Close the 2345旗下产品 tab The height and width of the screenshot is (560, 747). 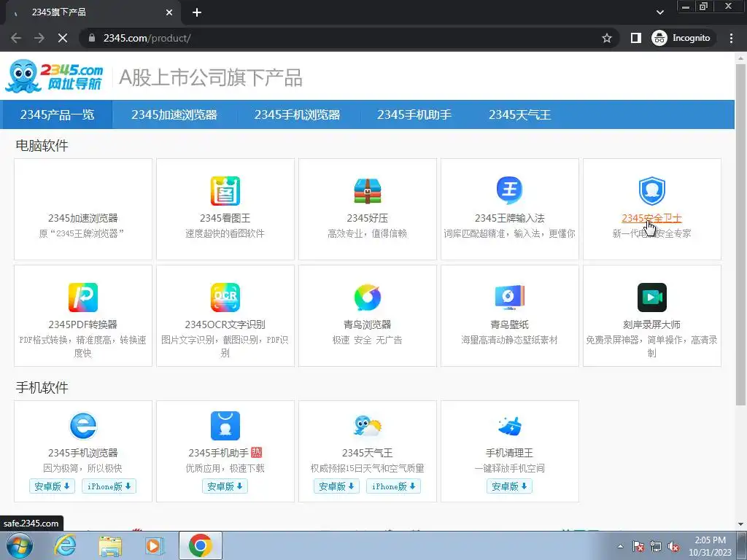[x=169, y=13]
